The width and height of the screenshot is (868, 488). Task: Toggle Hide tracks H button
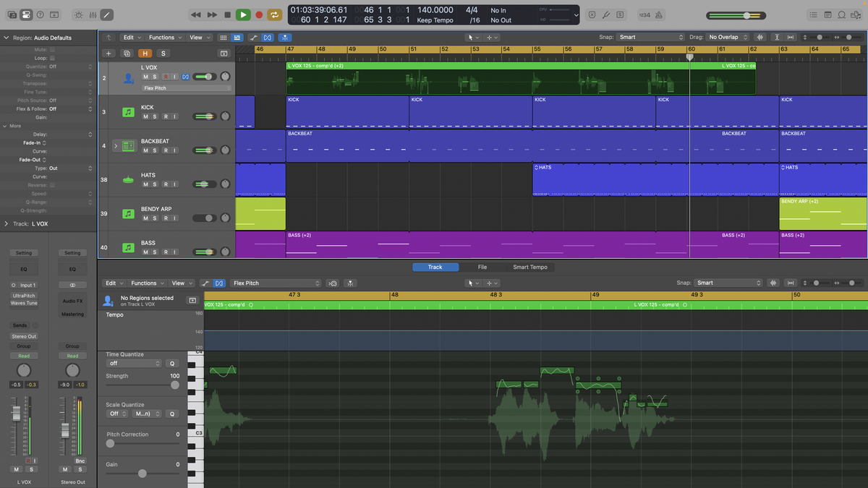click(x=145, y=53)
